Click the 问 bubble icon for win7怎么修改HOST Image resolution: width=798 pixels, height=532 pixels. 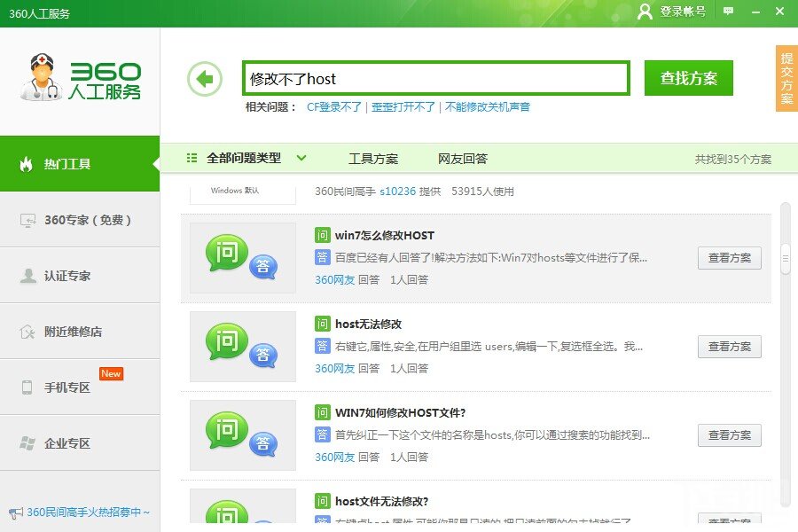[x=225, y=253]
